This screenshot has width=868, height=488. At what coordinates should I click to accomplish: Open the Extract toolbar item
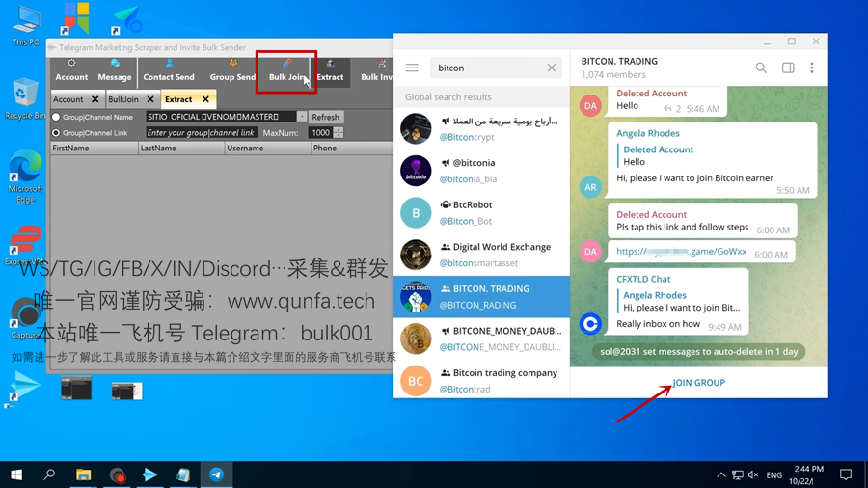click(x=330, y=70)
